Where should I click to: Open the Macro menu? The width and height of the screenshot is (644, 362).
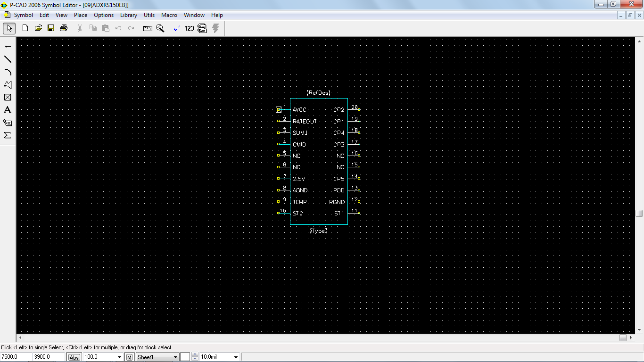pyautogui.click(x=169, y=15)
